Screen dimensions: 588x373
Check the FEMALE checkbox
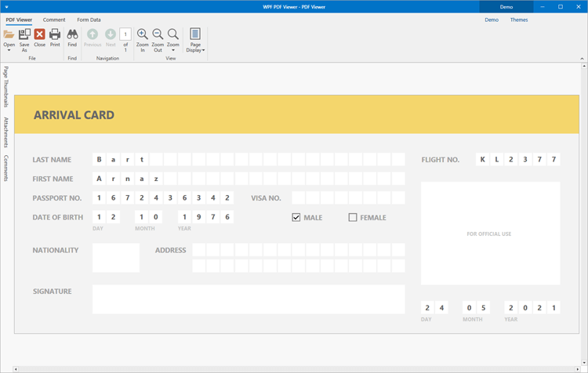pos(353,217)
